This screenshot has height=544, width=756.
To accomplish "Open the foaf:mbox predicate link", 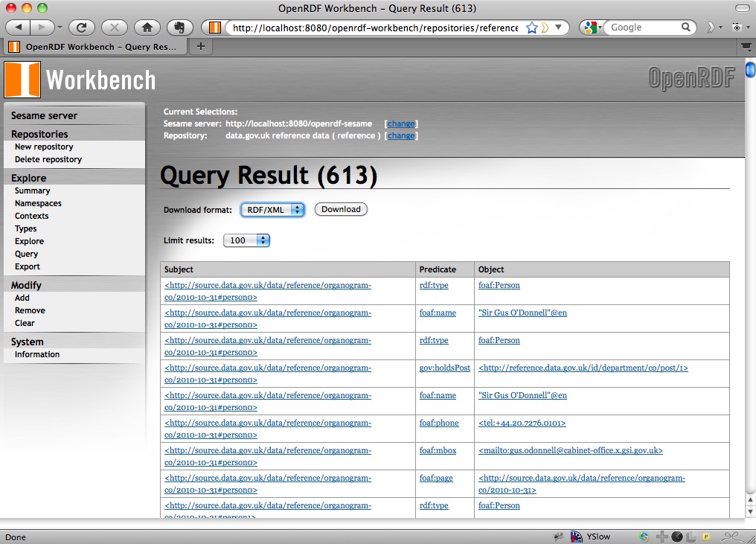I will [438, 450].
